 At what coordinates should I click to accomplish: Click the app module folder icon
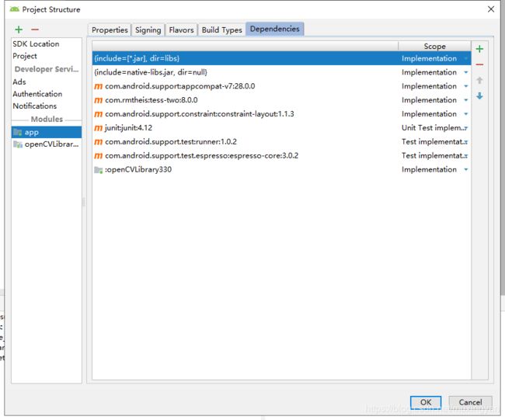(17, 132)
